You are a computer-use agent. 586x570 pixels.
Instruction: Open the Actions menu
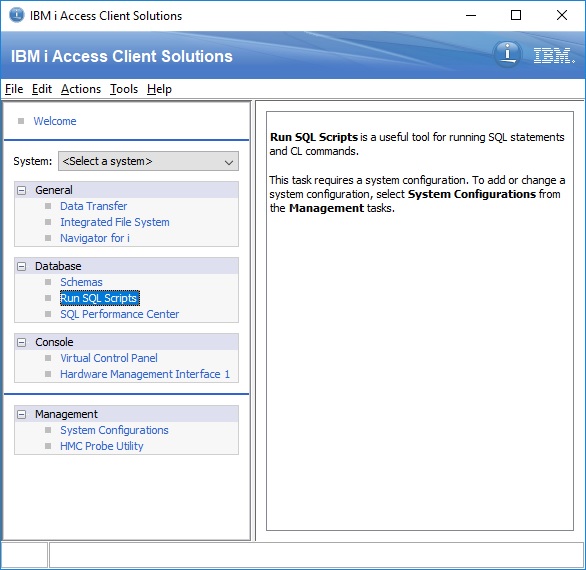click(x=81, y=89)
